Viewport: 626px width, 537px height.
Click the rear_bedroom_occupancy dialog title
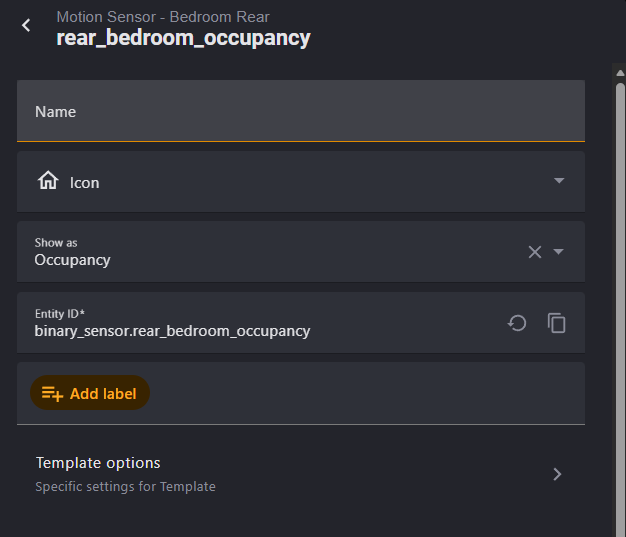coord(183,38)
